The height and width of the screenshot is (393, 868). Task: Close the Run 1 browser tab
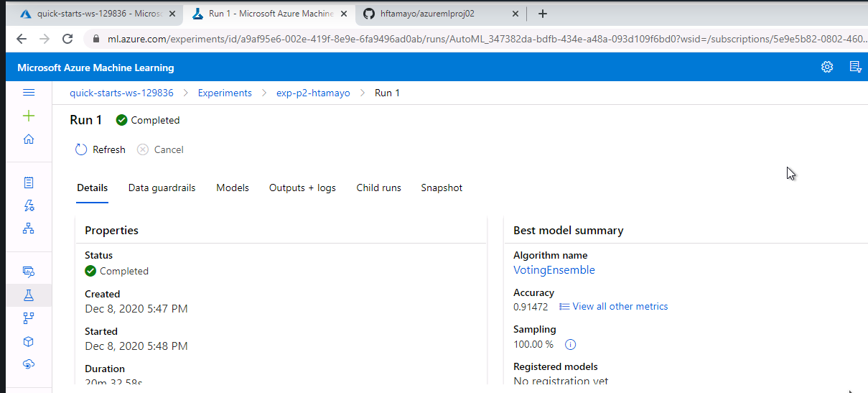[x=345, y=14]
